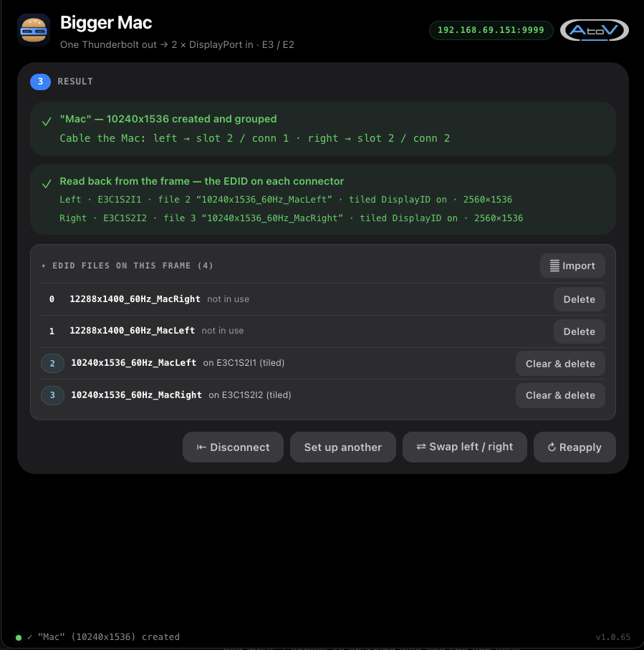Click the AtoV logo

point(594,30)
